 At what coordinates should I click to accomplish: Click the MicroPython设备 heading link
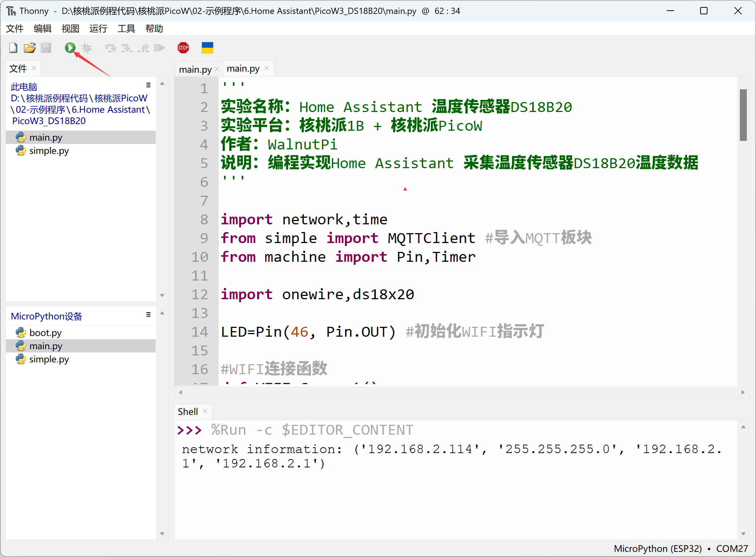[x=47, y=317]
